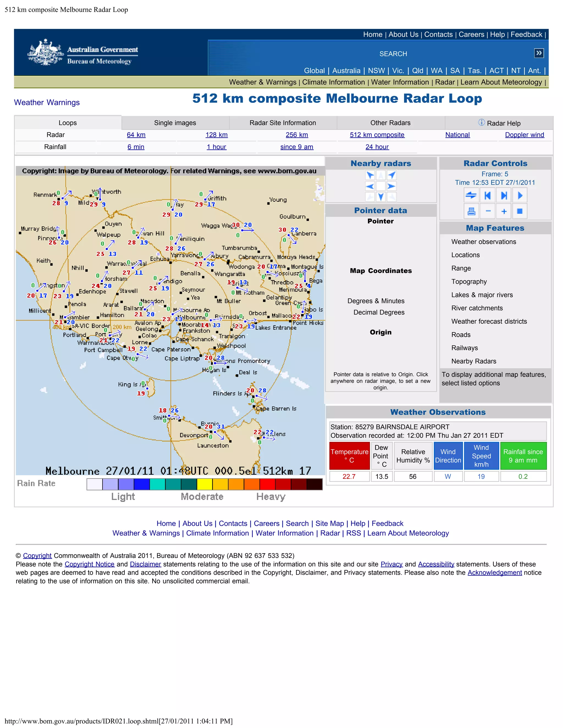Toggle Weather observations map feature
Screen dimensions: 563x728
[x=483, y=242]
